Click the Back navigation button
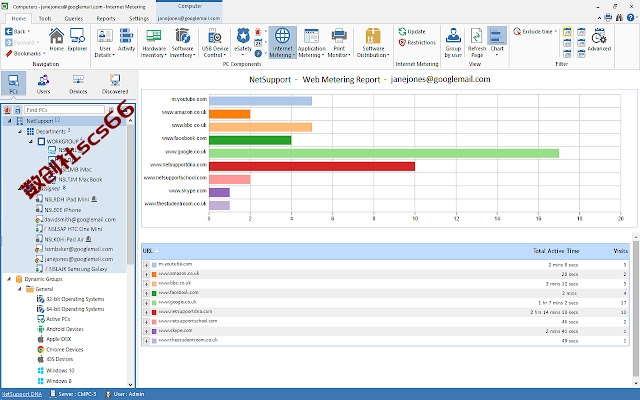Viewport: 640px width, 400px height. (x=17, y=31)
